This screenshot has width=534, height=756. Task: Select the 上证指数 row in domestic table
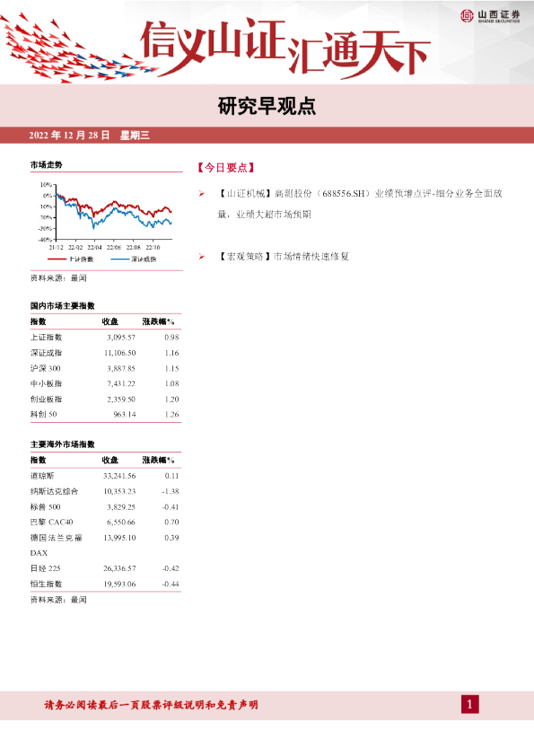tap(105, 337)
